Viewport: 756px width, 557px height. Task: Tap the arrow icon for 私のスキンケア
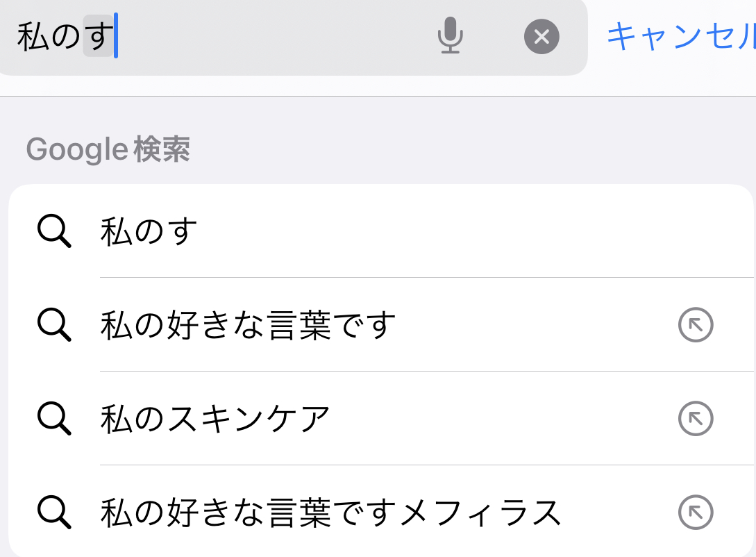(695, 419)
